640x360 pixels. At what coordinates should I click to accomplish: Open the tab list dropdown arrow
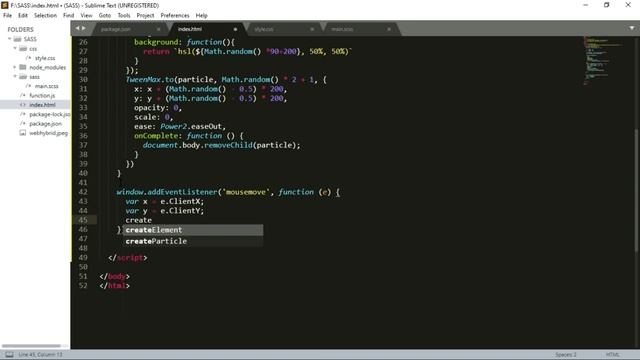point(631,28)
